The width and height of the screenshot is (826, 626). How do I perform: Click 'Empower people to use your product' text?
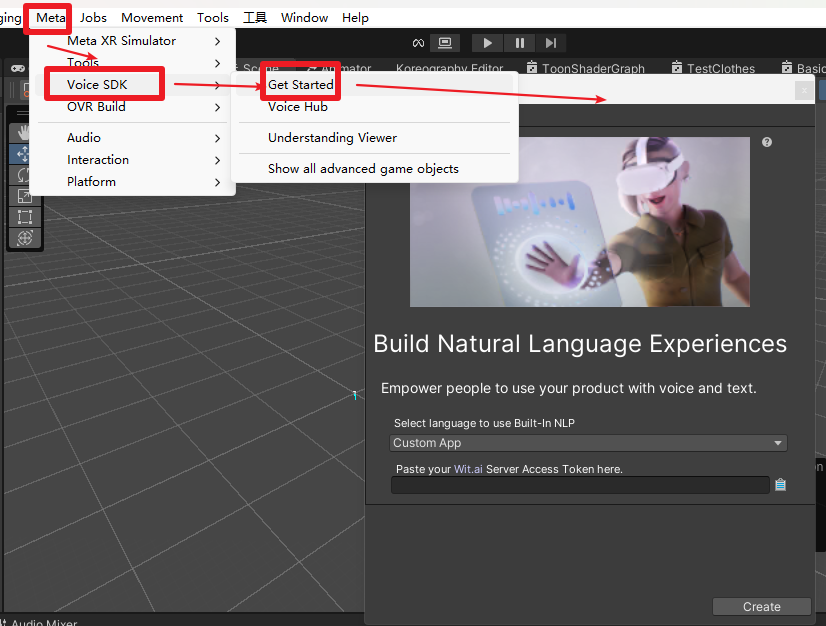point(568,388)
